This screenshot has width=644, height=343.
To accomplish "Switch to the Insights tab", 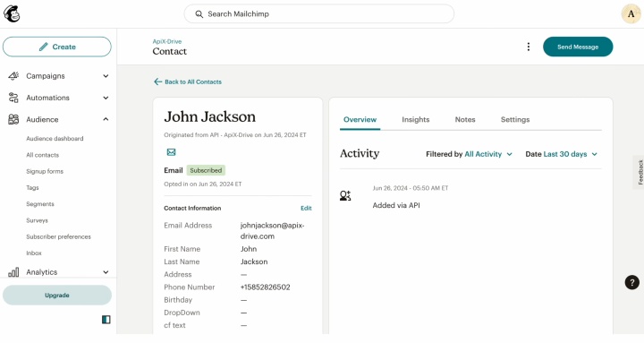I will pyautogui.click(x=416, y=120).
